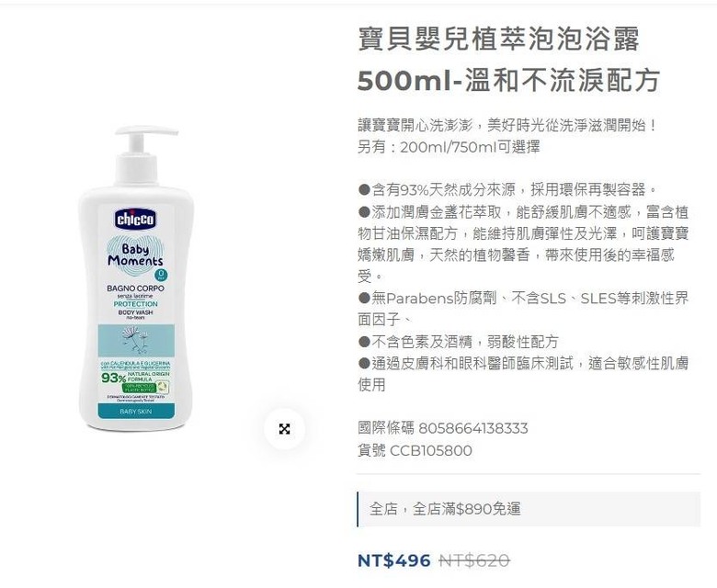This screenshot has height=588, width=717.
Task: Click the 500ml-溫和不流淚配方 heading line
Action: click(508, 80)
